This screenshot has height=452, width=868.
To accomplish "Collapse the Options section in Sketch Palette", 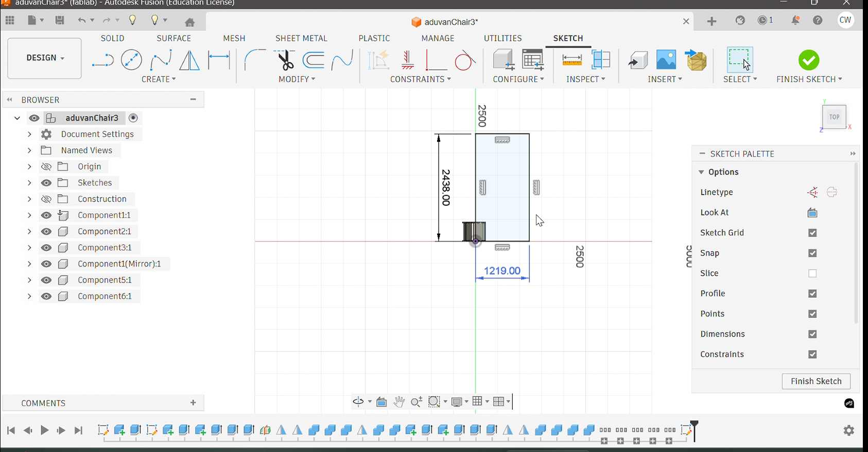I will (x=701, y=172).
